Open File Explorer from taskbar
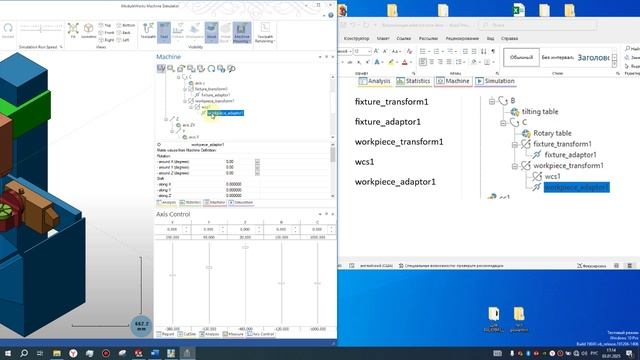Image resolution: width=640 pixels, height=360 pixels. 57,353
